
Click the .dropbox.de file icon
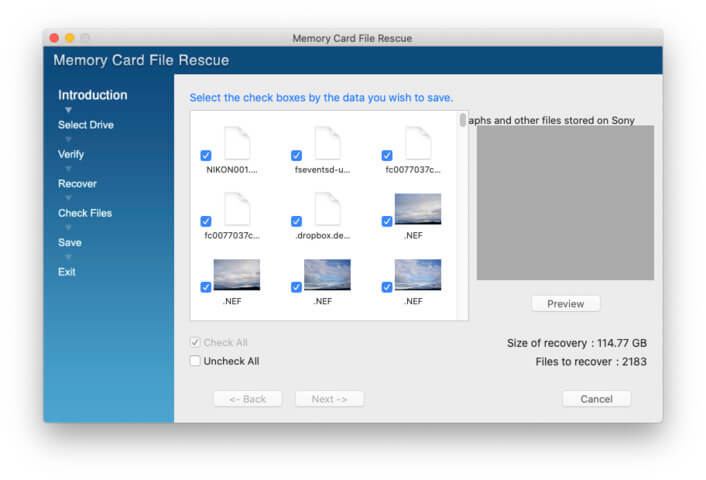coord(327,209)
